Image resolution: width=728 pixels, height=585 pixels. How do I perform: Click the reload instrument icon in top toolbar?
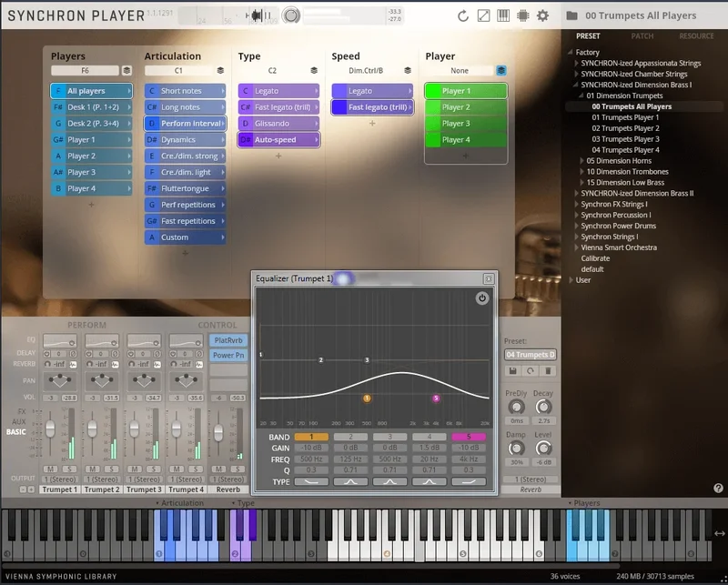click(463, 15)
